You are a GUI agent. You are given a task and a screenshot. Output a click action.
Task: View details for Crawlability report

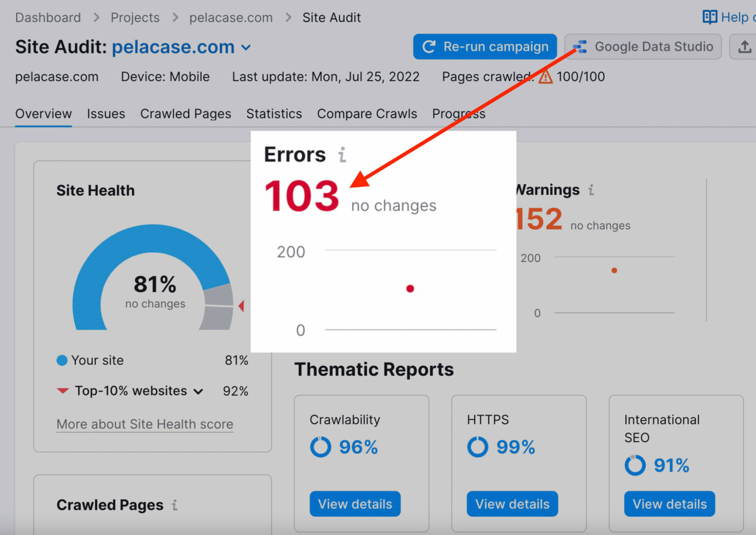click(x=355, y=504)
